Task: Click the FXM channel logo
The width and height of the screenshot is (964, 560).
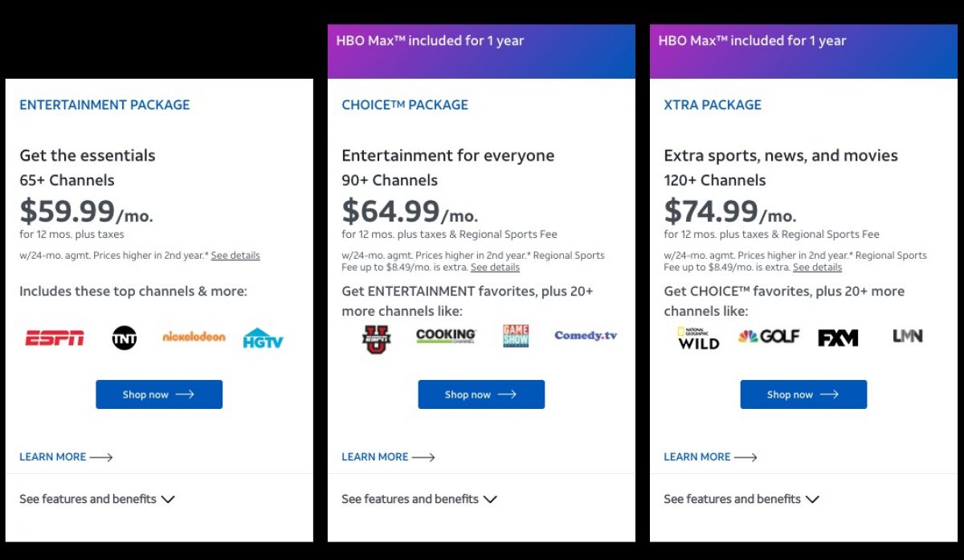Action: point(838,338)
